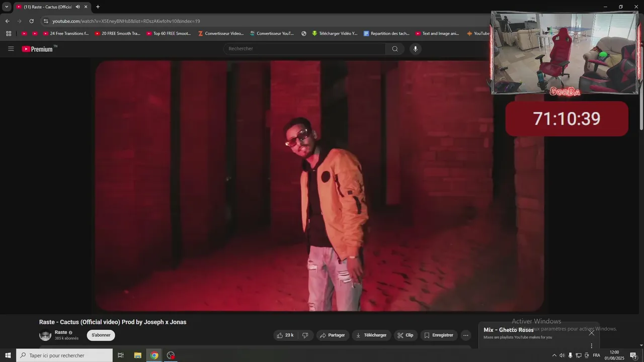Open the 20 FREE Smooth Tra... bookmark
The width and height of the screenshot is (644, 362).
coord(118,34)
